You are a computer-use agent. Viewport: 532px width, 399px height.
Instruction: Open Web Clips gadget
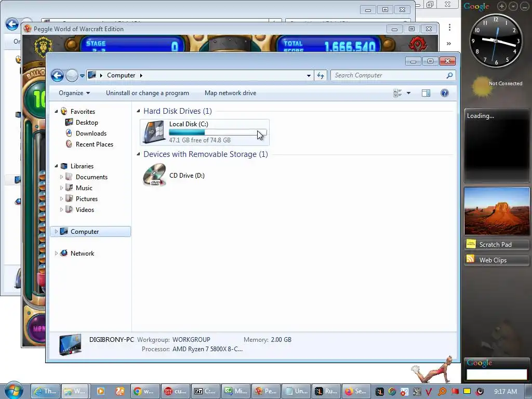coord(496,260)
